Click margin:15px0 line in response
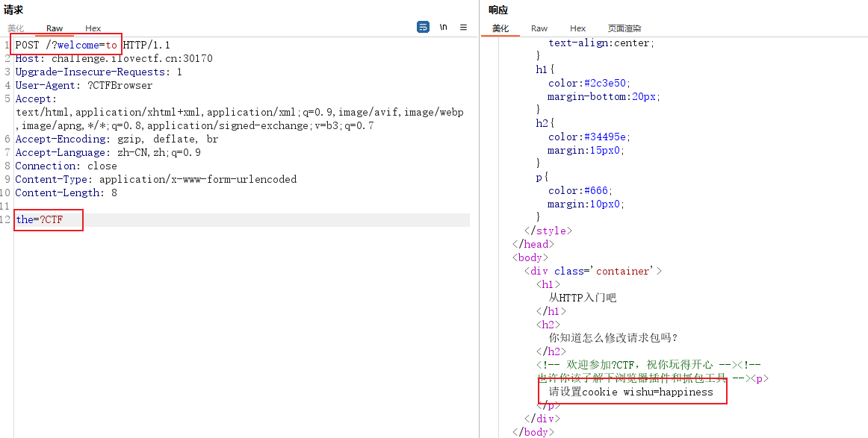Image resolution: width=868 pixels, height=438 pixels. [x=586, y=150]
